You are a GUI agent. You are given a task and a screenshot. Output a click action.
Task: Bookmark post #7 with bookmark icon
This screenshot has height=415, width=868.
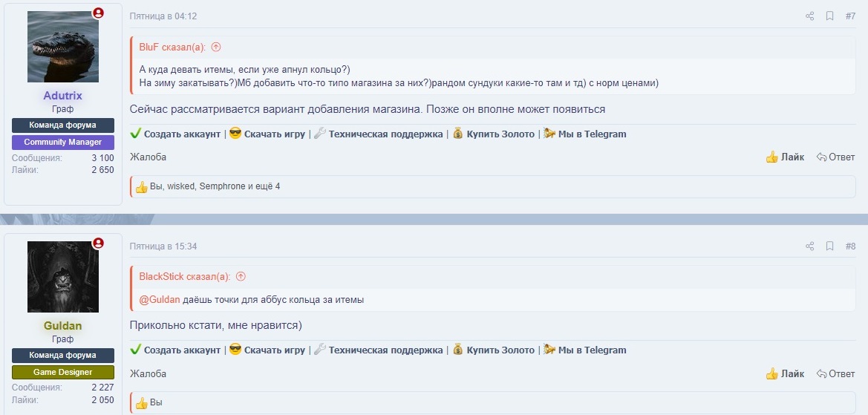830,16
